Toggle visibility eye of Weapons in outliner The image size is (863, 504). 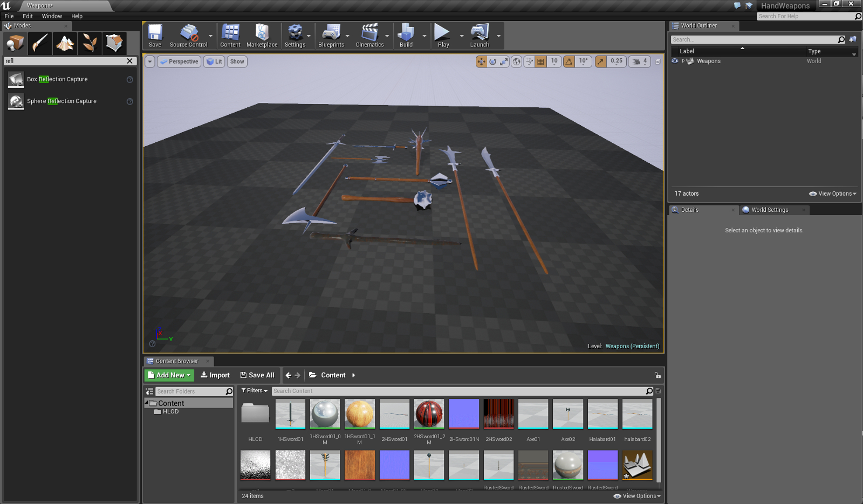point(675,61)
